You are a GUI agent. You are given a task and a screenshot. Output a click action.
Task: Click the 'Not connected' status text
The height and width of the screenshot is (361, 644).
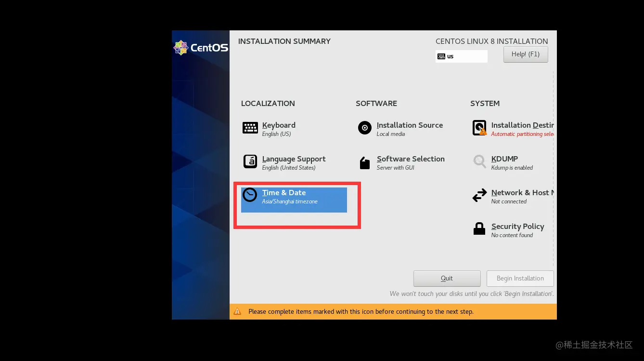coord(509,201)
